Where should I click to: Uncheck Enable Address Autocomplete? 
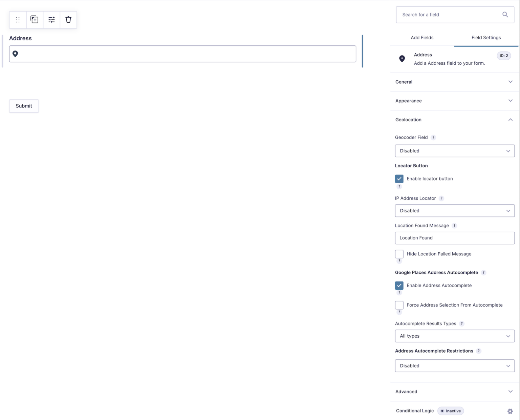399,286
